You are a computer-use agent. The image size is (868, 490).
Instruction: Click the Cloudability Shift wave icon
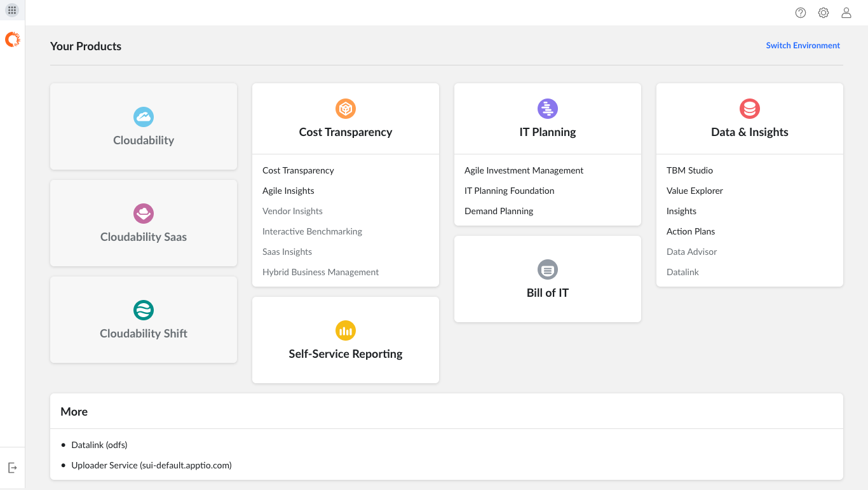tap(144, 310)
